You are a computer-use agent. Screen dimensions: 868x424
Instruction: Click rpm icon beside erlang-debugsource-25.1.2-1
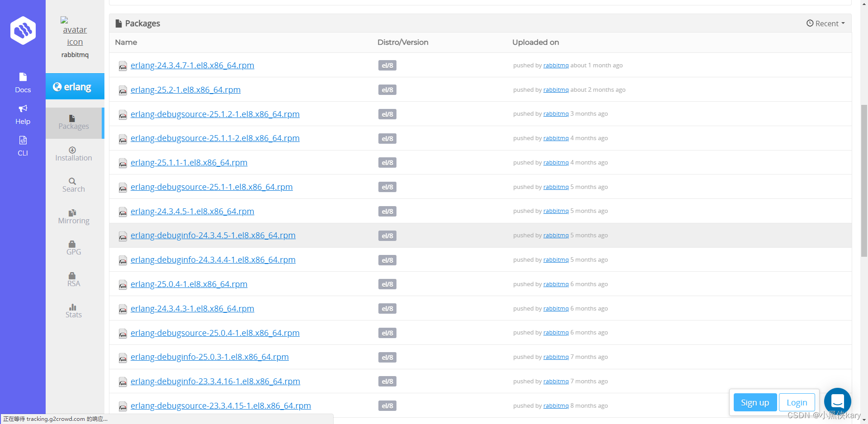coord(123,115)
